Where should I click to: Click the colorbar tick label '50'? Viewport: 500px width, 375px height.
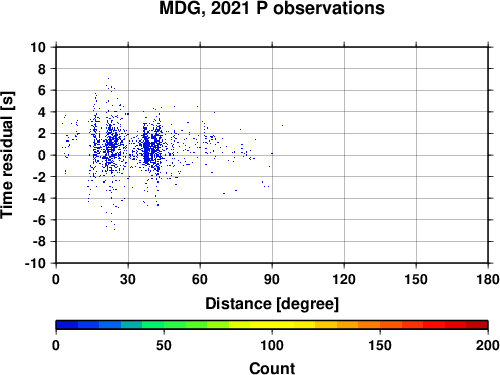point(164,345)
